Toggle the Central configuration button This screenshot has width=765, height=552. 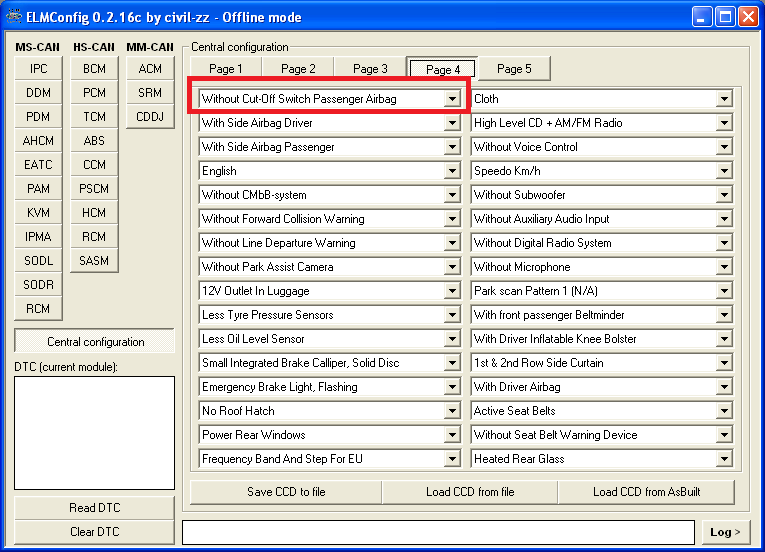95,342
